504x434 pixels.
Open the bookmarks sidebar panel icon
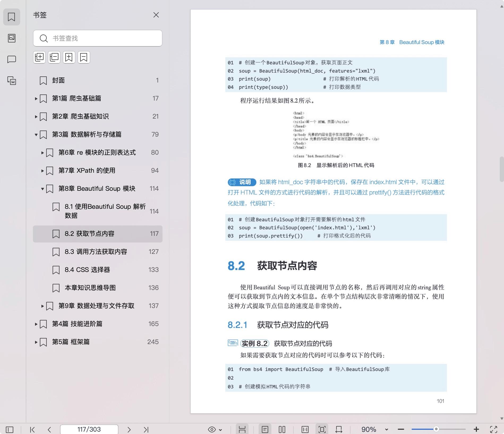11,17
